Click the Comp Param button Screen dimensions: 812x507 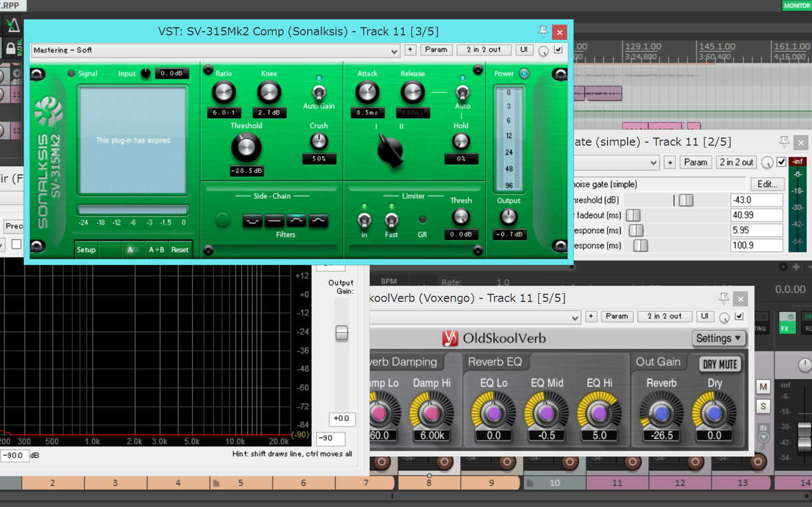[437, 50]
